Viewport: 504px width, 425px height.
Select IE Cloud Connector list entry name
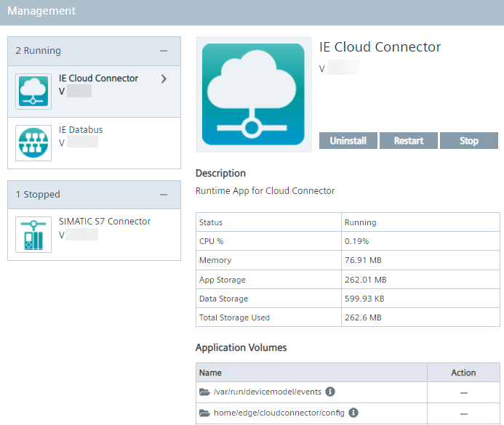tap(98, 78)
